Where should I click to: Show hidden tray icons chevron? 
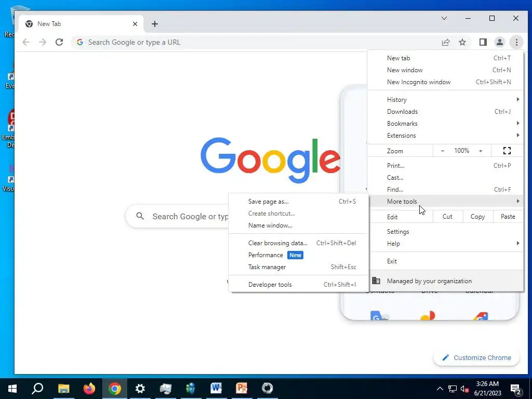440,389
